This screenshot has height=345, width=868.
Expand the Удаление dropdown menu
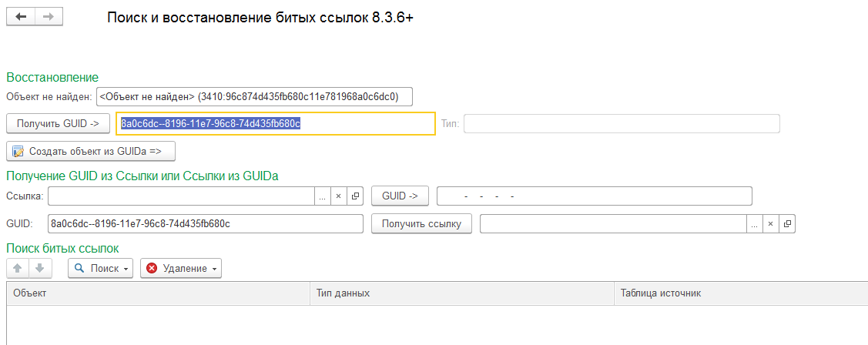pos(181,268)
